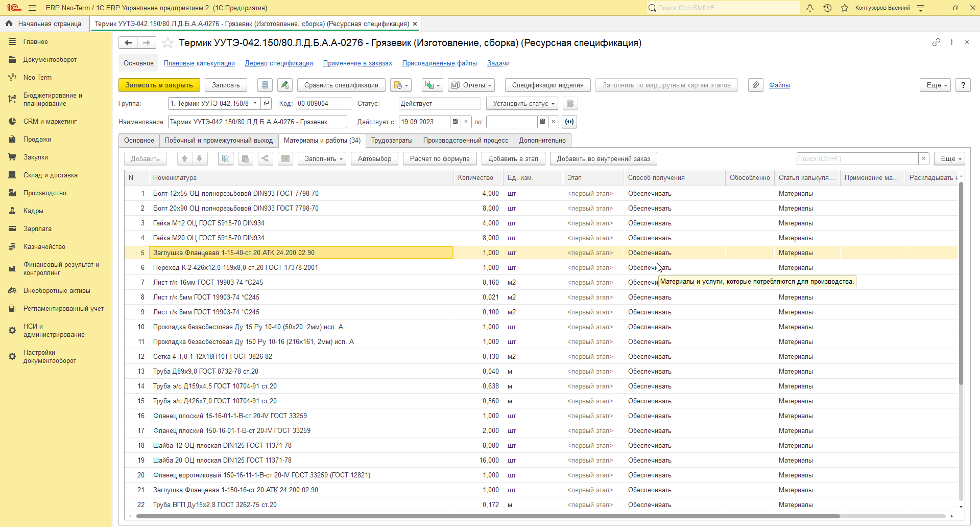Paste rows using the clipboard icon
980x527 pixels.
pos(246,159)
